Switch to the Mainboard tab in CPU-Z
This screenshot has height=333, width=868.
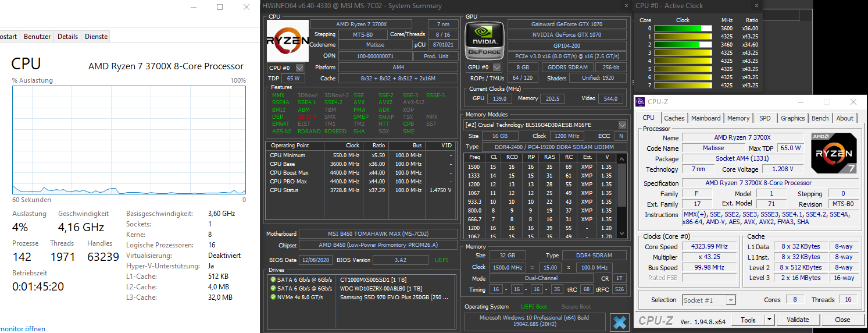(x=706, y=118)
